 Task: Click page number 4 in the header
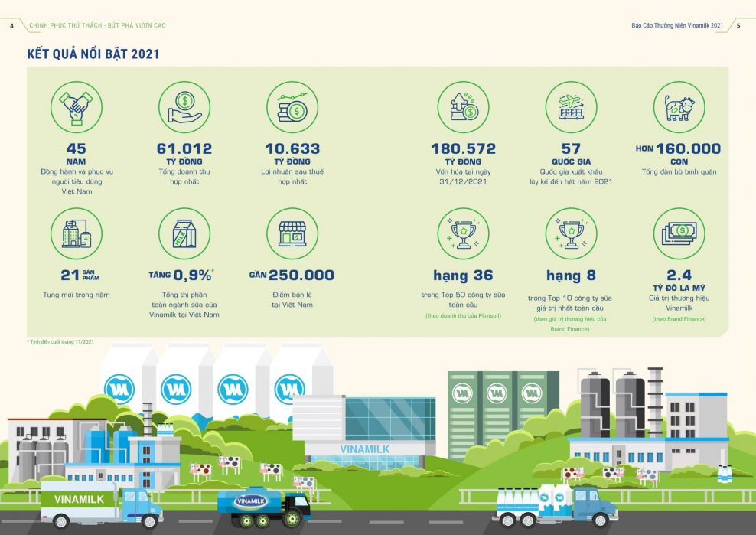click(11, 25)
